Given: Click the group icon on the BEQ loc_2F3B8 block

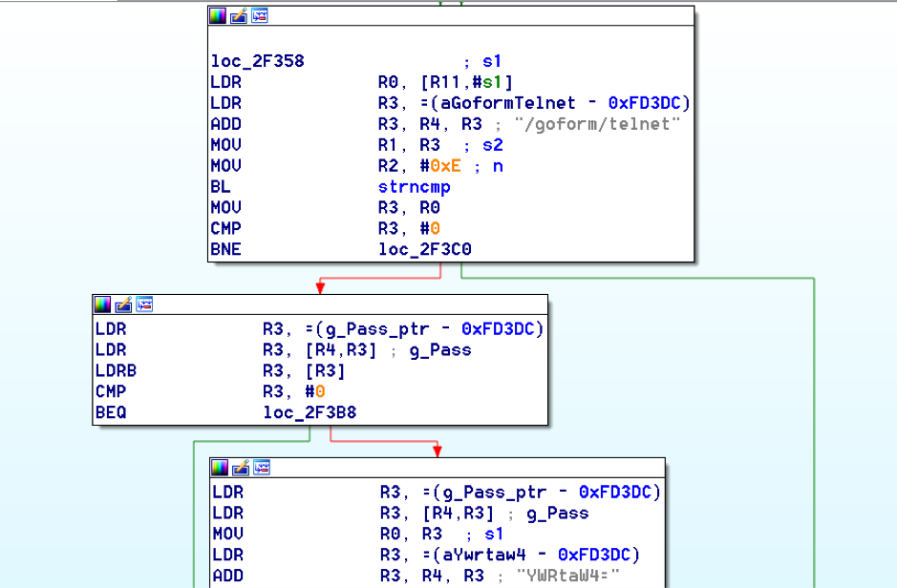Looking at the screenshot, I should [144, 304].
